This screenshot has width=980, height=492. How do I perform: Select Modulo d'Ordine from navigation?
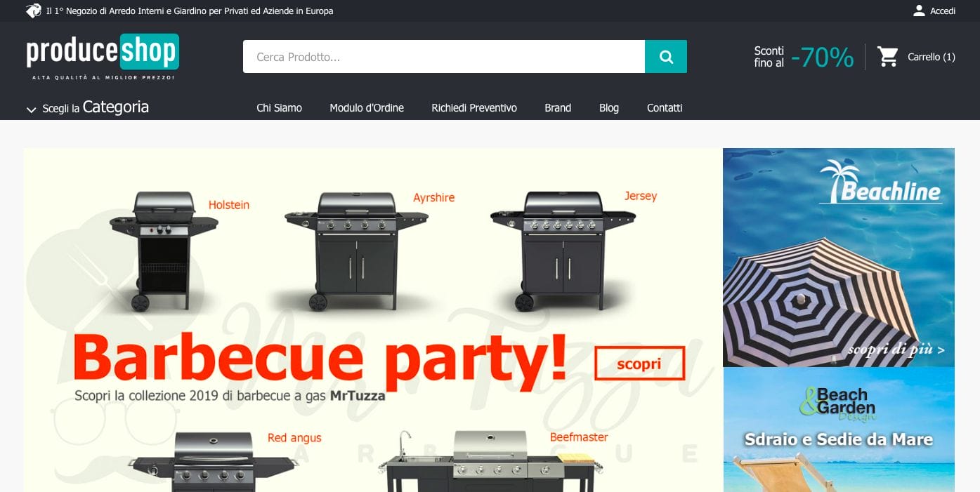tap(366, 107)
